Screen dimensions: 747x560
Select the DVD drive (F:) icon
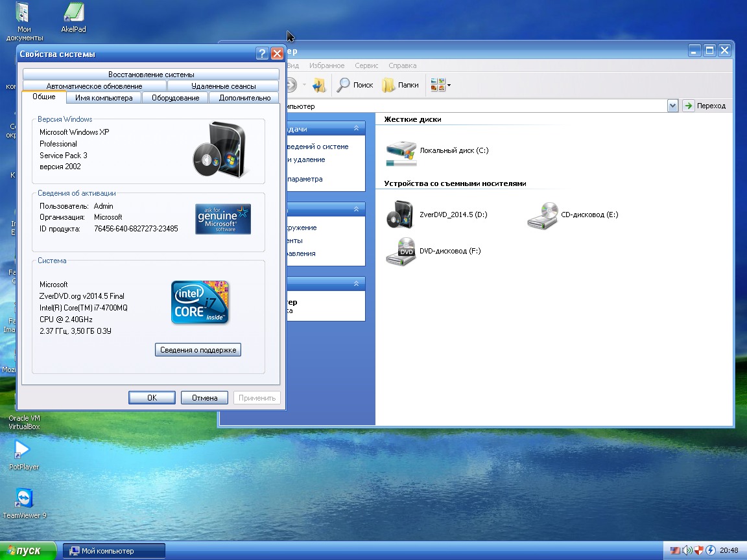(401, 251)
